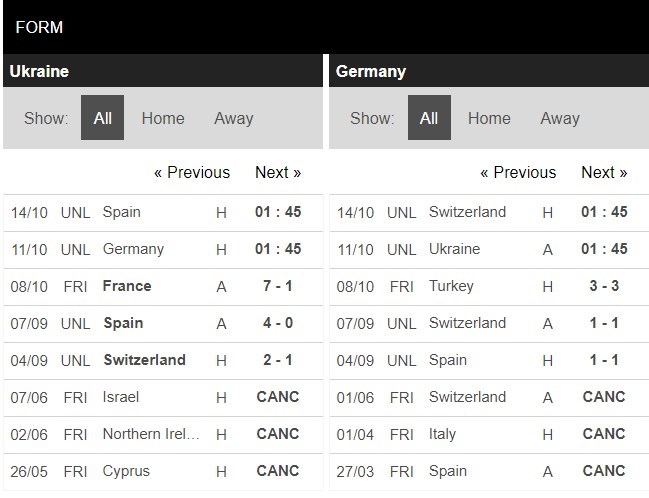649x498 pixels.
Task: Go to Germany's Previous matches page
Action: pos(518,172)
